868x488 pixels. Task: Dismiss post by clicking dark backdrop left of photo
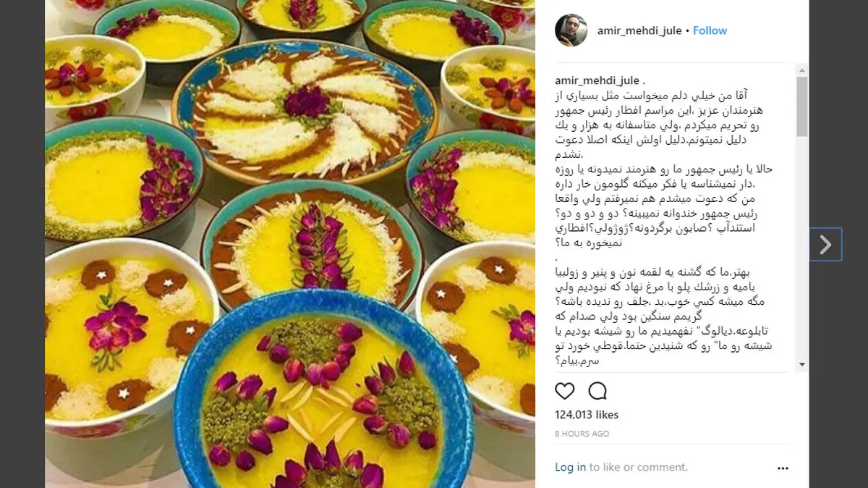[22, 244]
